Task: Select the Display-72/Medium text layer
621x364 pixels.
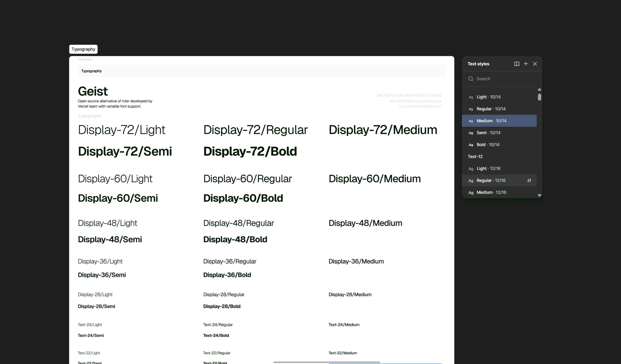Action: pyautogui.click(x=383, y=130)
